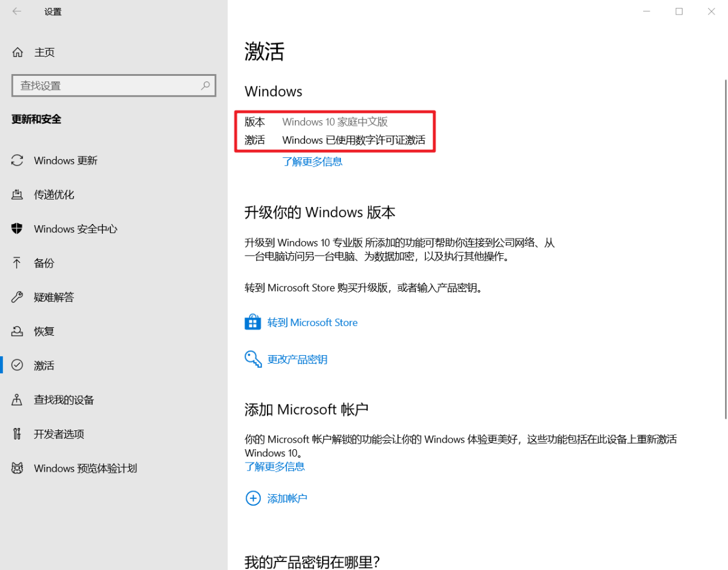
Task: Click the 添加帐户 link
Action: 288,498
